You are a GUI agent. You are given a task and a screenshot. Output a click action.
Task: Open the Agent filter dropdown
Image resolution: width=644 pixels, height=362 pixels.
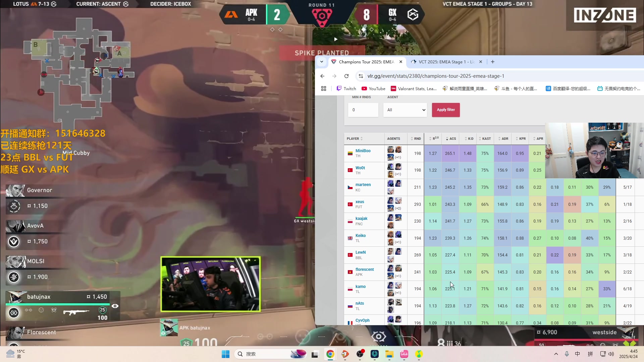405,110
